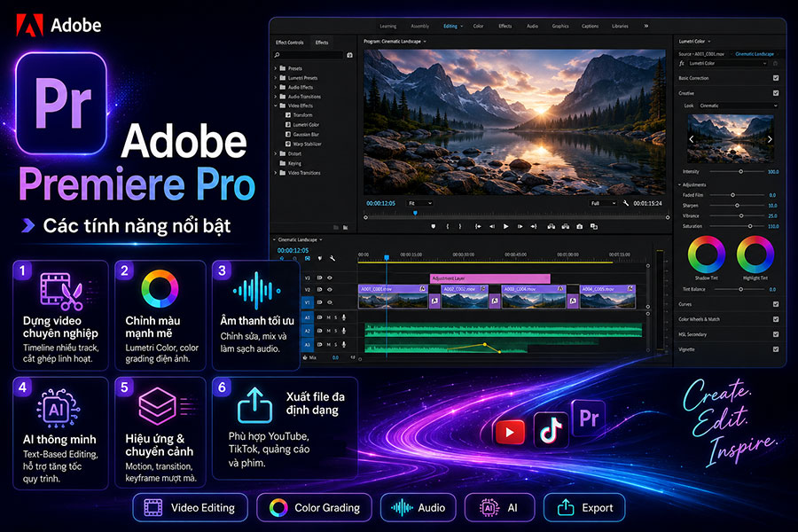The height and width of the screenshot is (532, 798).
Task: Click the Step Forward one frame button
Action: point(520,227)
